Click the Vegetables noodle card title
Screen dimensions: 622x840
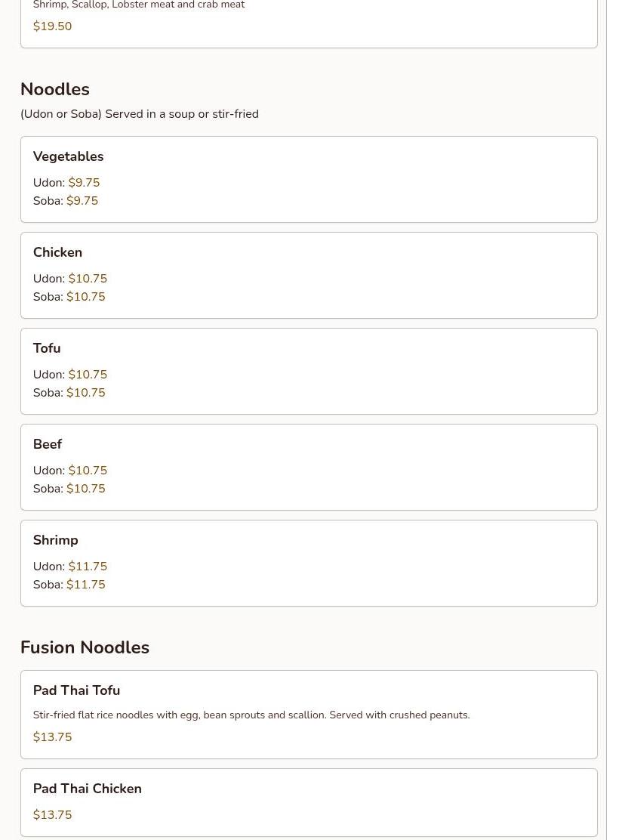(x=68, y=156)
